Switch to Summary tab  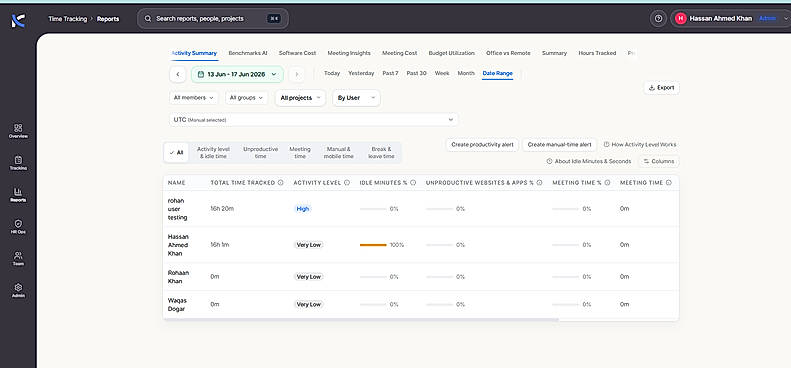(554, 53)
